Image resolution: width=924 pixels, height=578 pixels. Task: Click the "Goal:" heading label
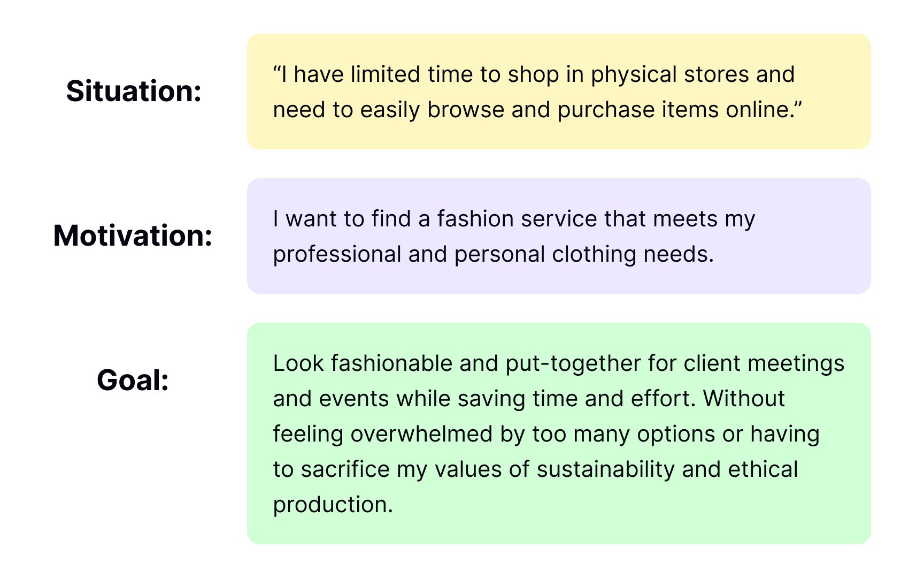pyautogui.click(x=133, y=380)
